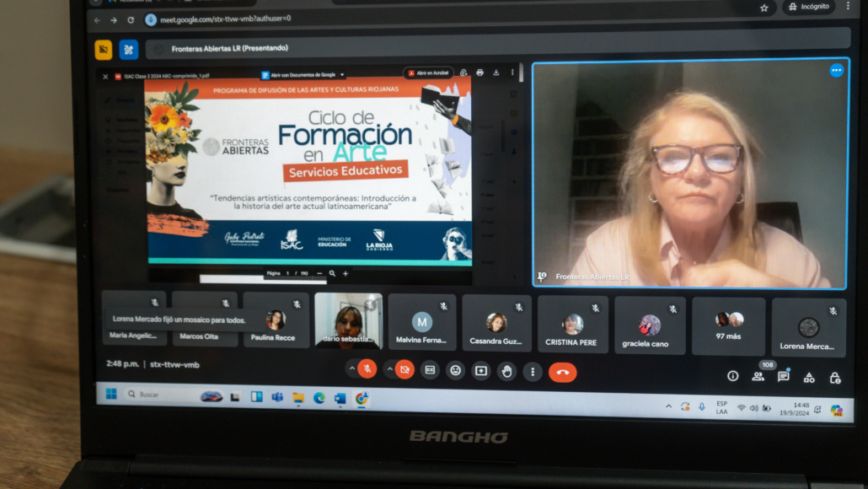Click browser forward arrow
868x489 pixels.
[114, 20]
